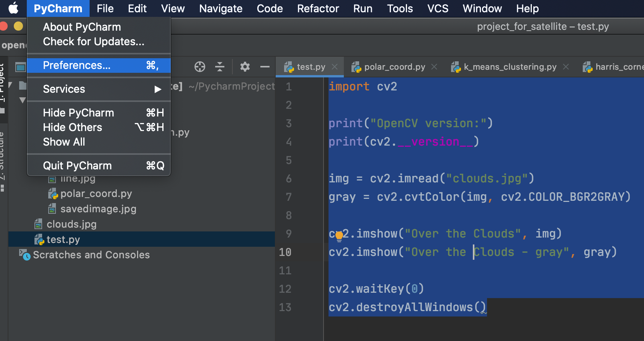Close the polar_coord.py tab
The height and width of the screenshot is (341, 644).
click(x=434, y=67)
